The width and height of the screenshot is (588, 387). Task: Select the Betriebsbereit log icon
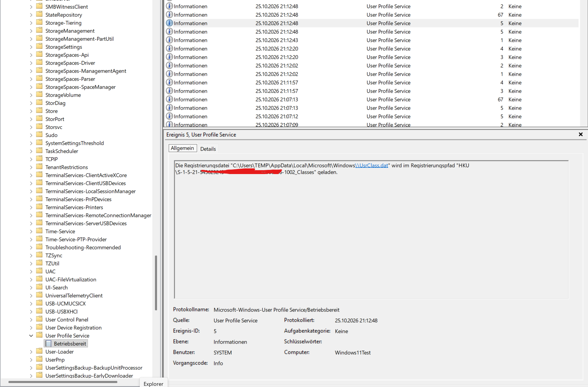(x=48, y=344)
